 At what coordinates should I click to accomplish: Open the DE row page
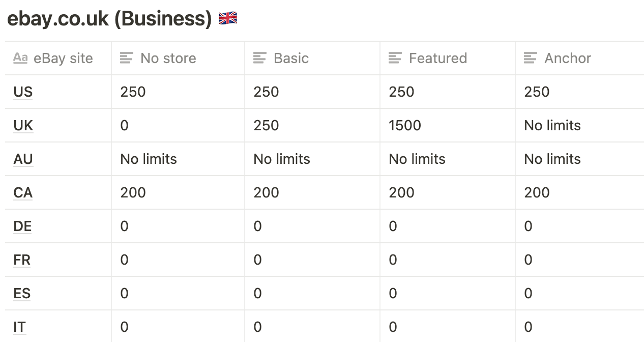[x=22, y=226]
